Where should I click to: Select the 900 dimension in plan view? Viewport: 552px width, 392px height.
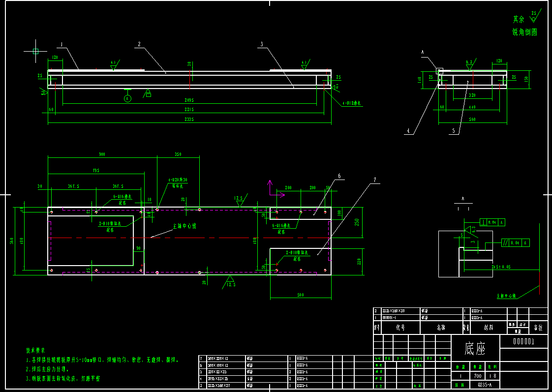(x=102, y=154)
